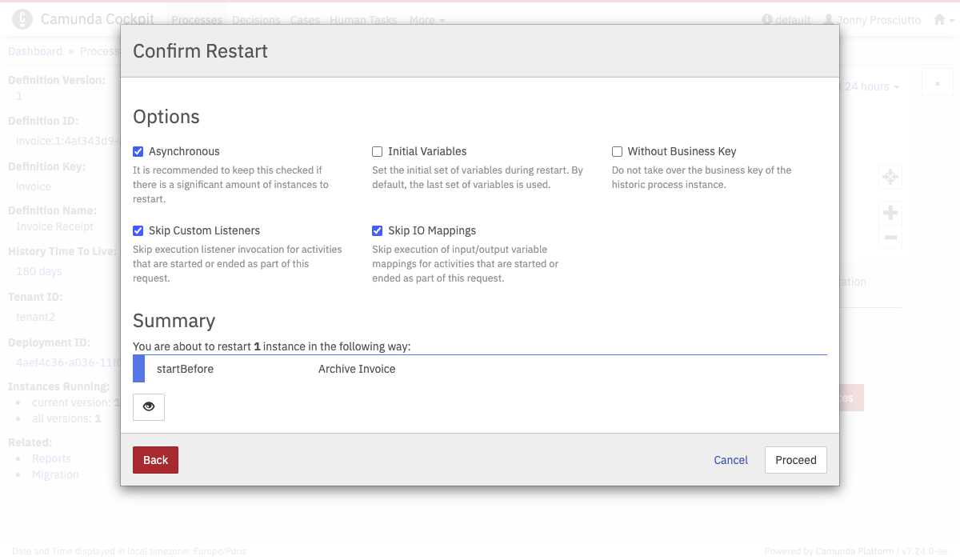Image resolution: width=960 pixels, height=560 pixels.
Task: Open the Human Tasks menu item
Action: click(363, 20)
